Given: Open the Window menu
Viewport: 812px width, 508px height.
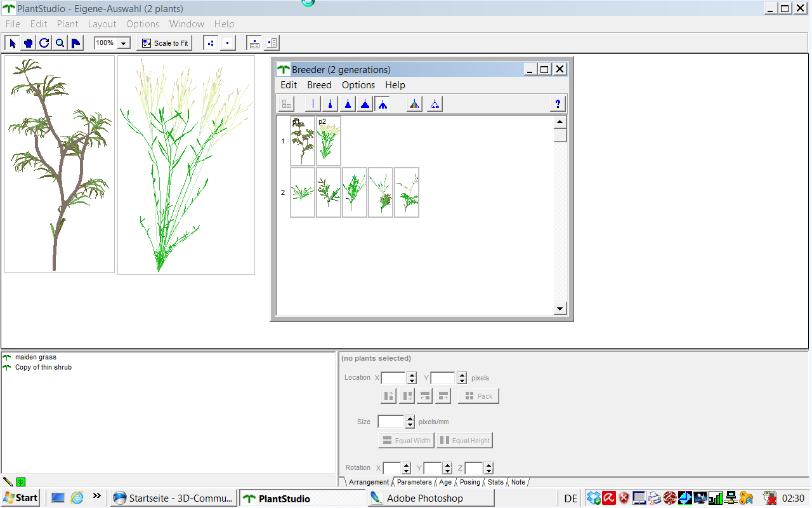Looking at the screenshot, I should (187, 24).
